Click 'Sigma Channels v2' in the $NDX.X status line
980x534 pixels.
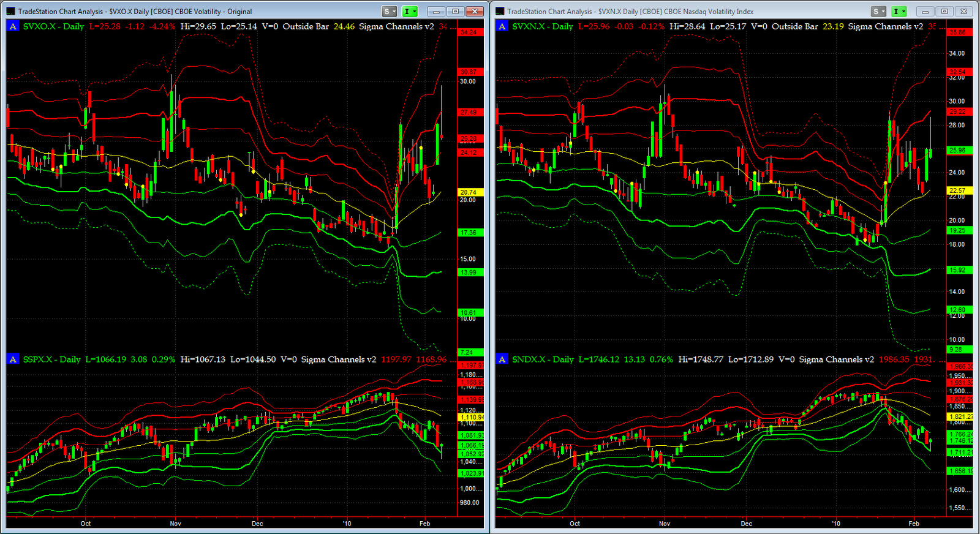[x=837, y=359]
